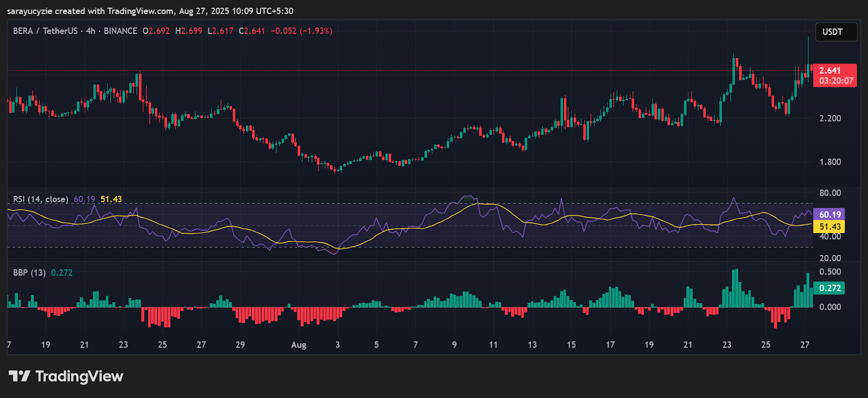This screenshot has width=868, height=398.
Task: Click the last date 27 on time axis
Action: click(805, 345)
